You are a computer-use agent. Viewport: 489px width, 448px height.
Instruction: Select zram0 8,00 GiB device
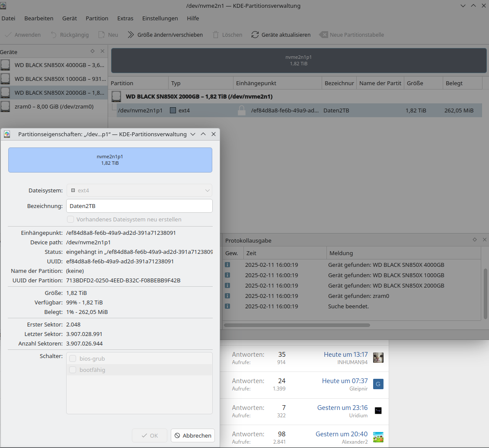point(54,106)
